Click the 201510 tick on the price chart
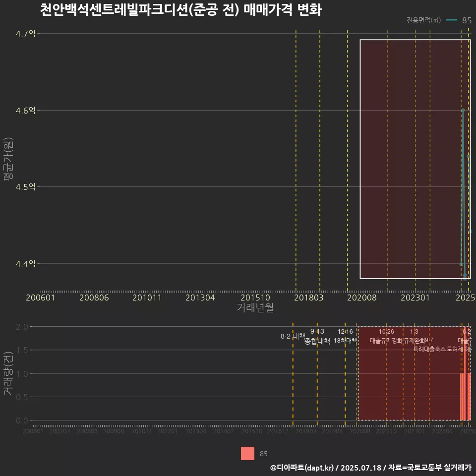The image size is (476, 476). click(255, 297)
